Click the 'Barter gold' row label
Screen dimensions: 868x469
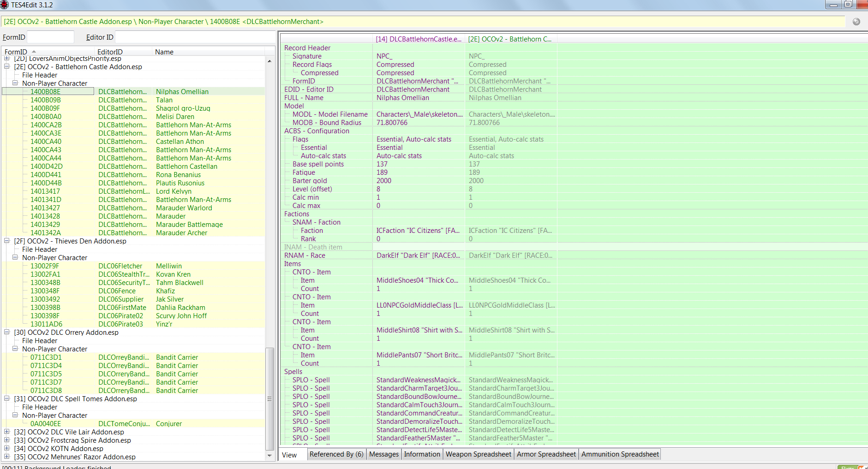point(310,181)
